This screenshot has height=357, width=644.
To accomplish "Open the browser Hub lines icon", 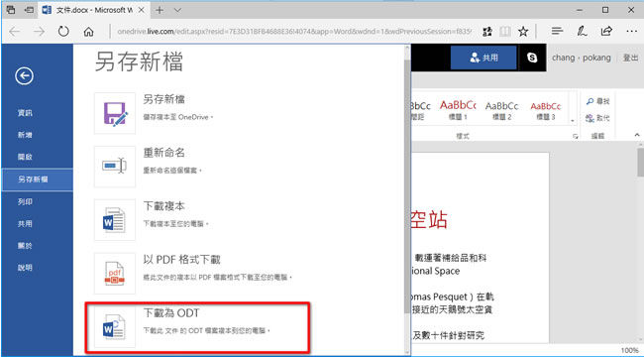I will [557, 32].
